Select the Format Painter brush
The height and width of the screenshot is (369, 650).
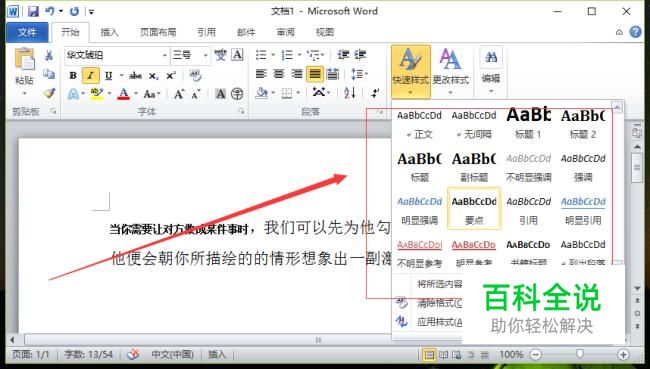click(x=49, y=93)
